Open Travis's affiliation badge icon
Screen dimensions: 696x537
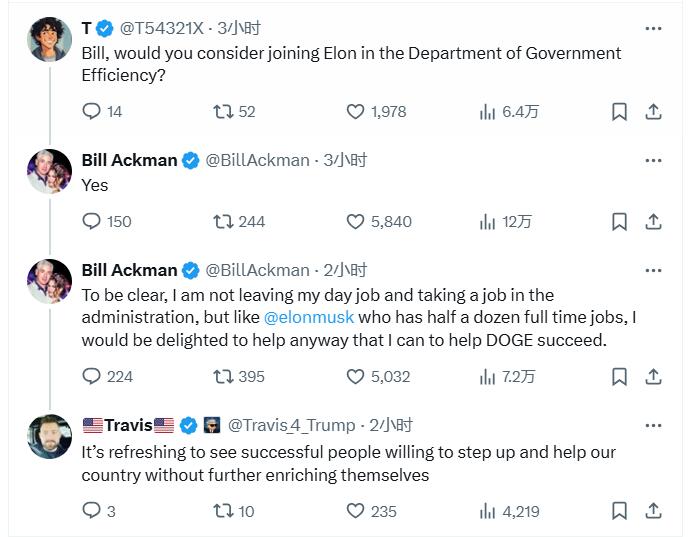coord(212,425)
